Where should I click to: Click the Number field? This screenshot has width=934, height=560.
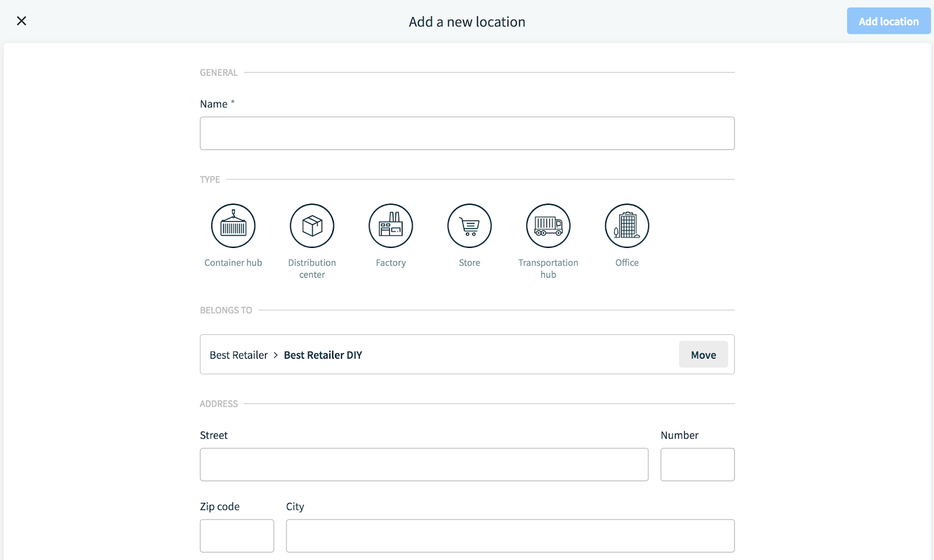pos(697,464)
